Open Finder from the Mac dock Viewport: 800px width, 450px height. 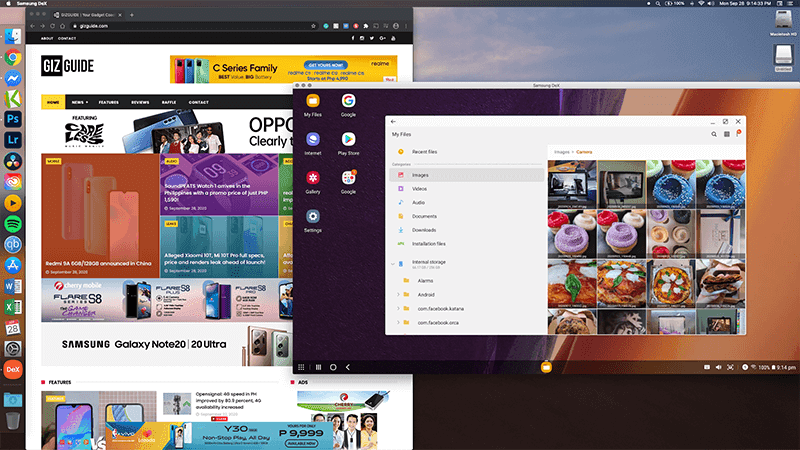click(x=13, y=36)
